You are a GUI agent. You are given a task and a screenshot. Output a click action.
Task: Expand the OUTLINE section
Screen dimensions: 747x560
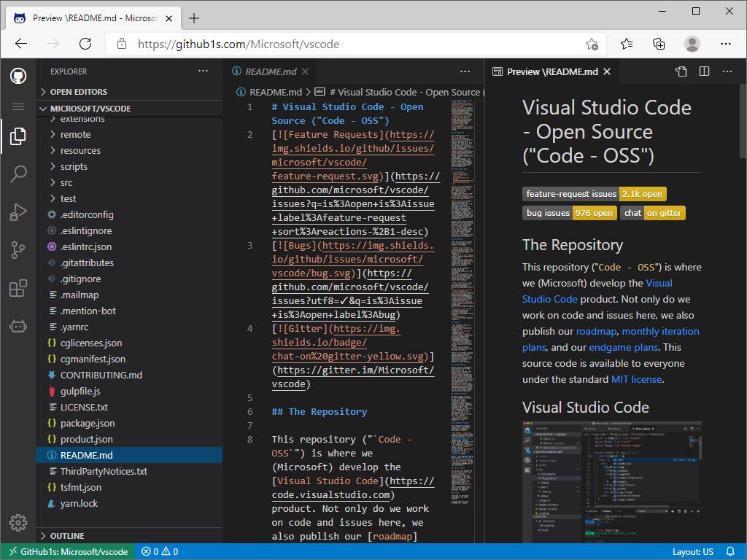tap(67, 536)
